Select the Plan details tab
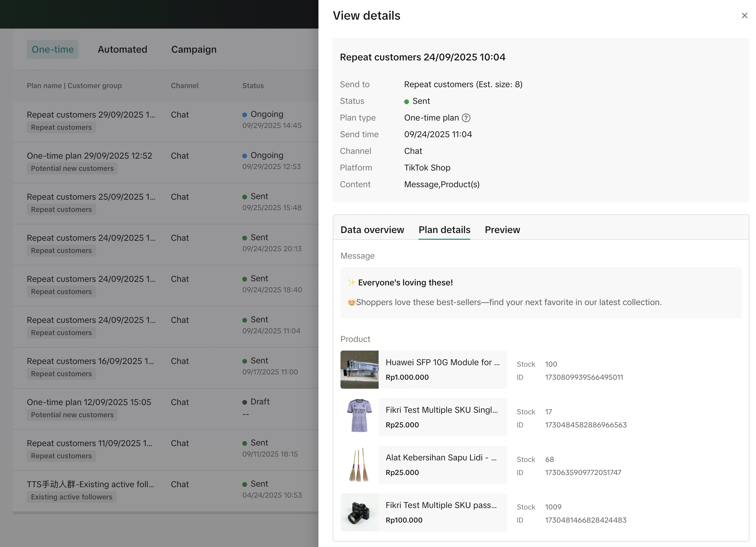Viewport: 756px width, 547px height. [444, 230]
